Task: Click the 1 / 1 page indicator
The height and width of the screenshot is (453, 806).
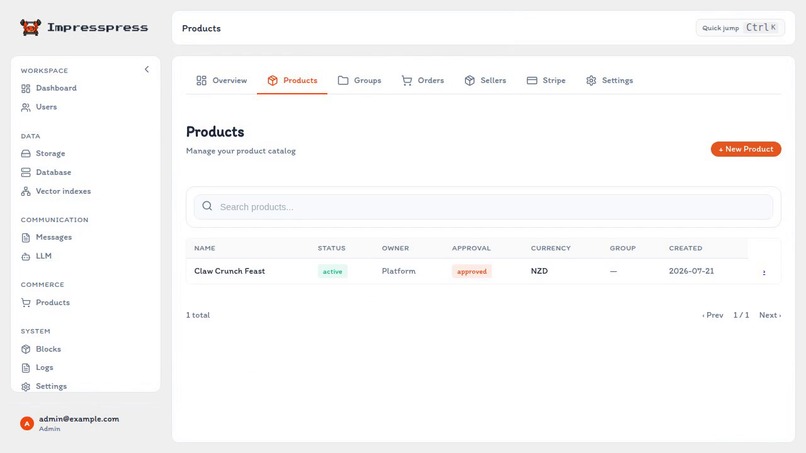Action: 741,315
